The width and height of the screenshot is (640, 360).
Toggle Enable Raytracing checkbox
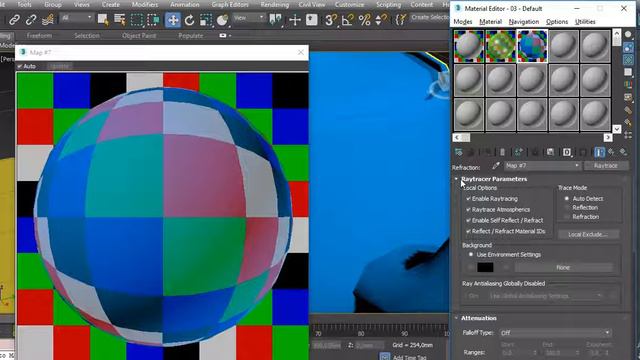[469, 199]
